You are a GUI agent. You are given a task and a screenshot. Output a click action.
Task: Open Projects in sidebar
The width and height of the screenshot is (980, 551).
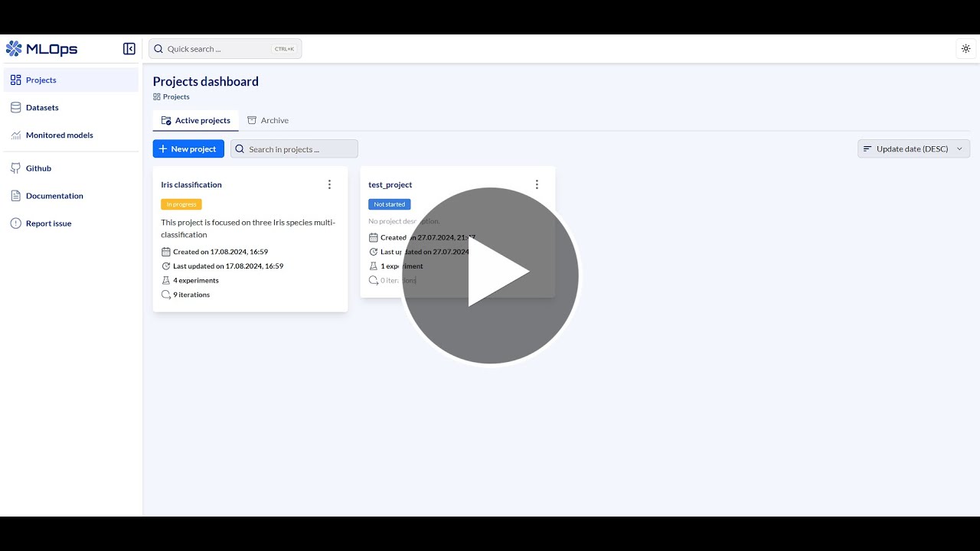click(71, 80)
